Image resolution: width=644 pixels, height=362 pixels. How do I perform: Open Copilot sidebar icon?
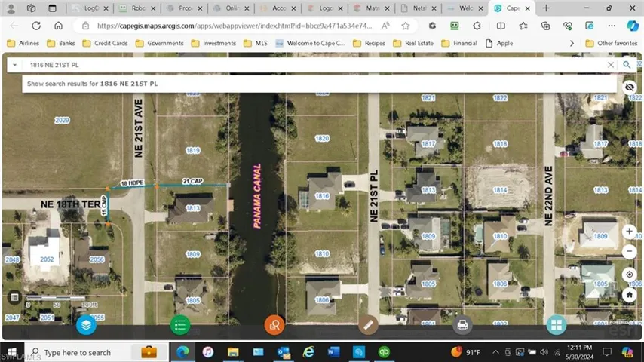coord(633,26)
